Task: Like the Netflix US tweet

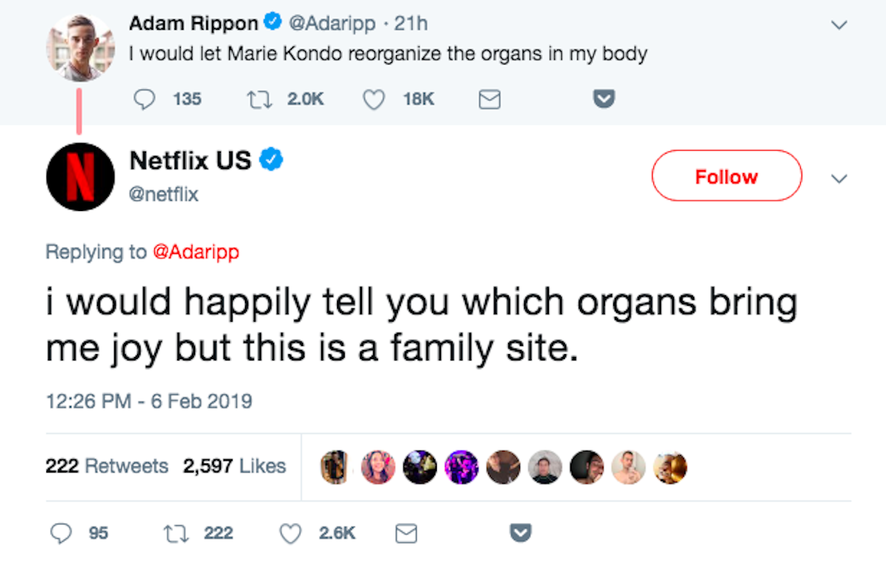Action: (x=291, y=533)
